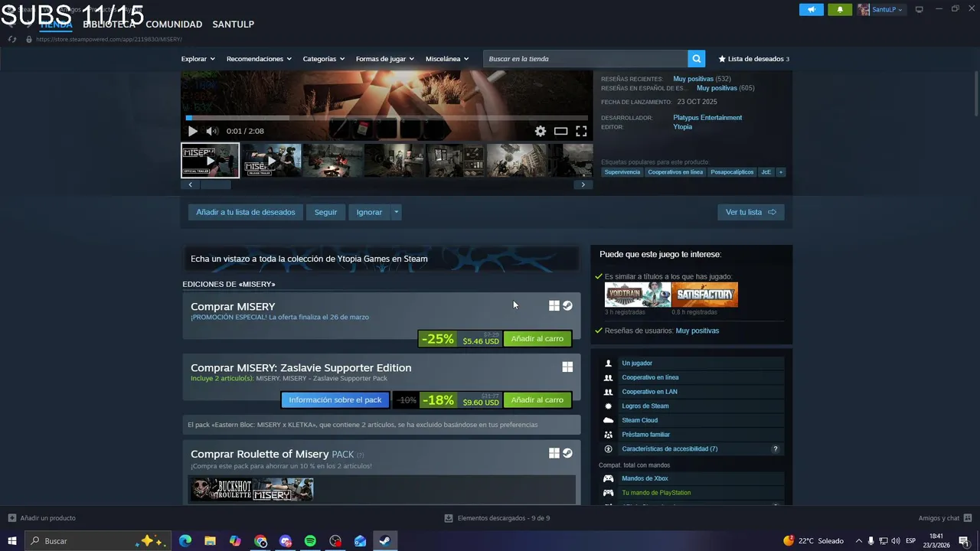Show hidden system tray icons chevron

pyautogui.click(x=858, y=541)
